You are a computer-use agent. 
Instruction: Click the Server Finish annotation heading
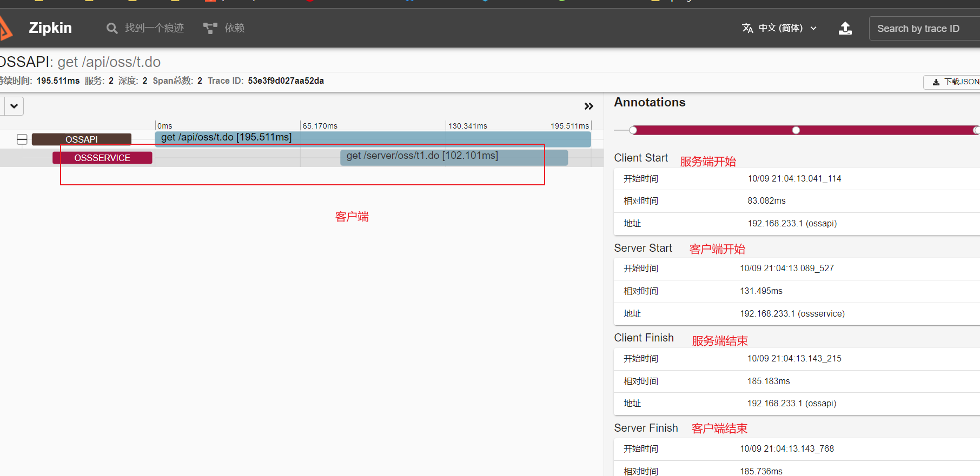click(646, 428)
